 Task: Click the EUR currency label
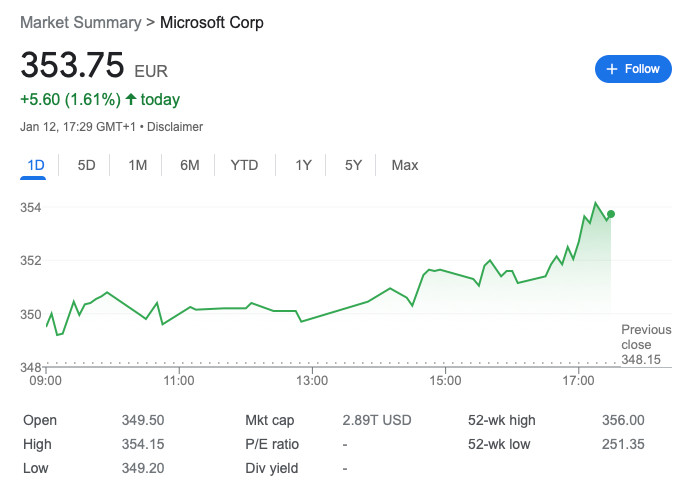tap(151, 71)
